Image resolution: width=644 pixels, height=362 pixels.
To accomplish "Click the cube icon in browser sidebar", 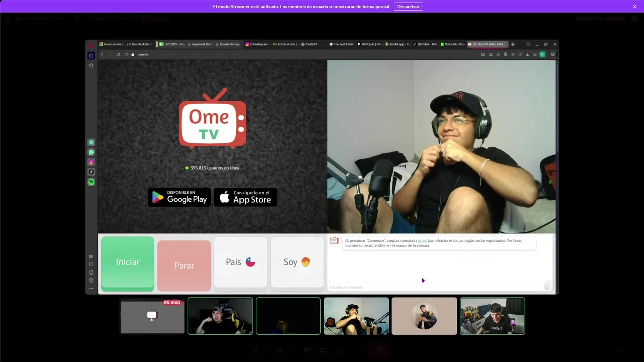I will tap(91, 281).
